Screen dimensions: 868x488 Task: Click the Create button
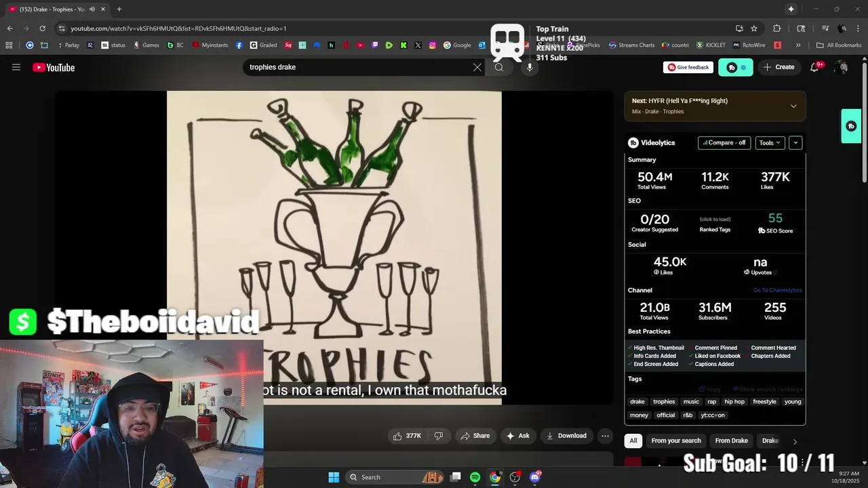[x=778, y=67]
